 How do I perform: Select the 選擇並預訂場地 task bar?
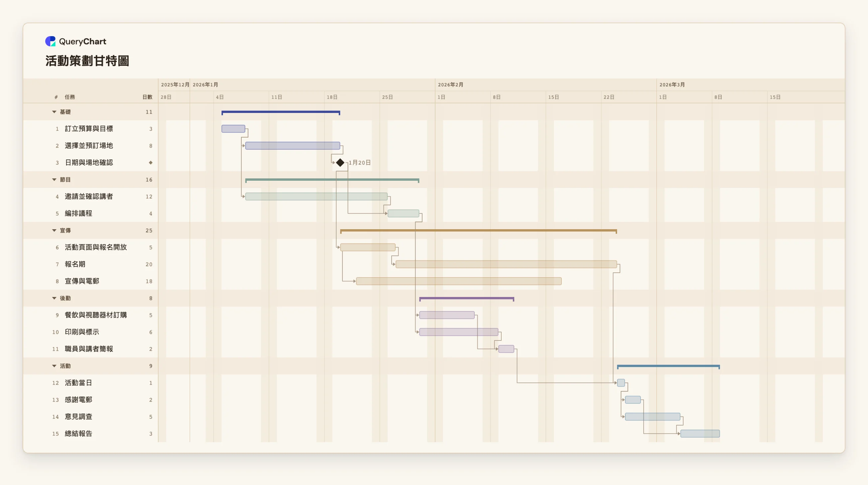coord(293,145)
